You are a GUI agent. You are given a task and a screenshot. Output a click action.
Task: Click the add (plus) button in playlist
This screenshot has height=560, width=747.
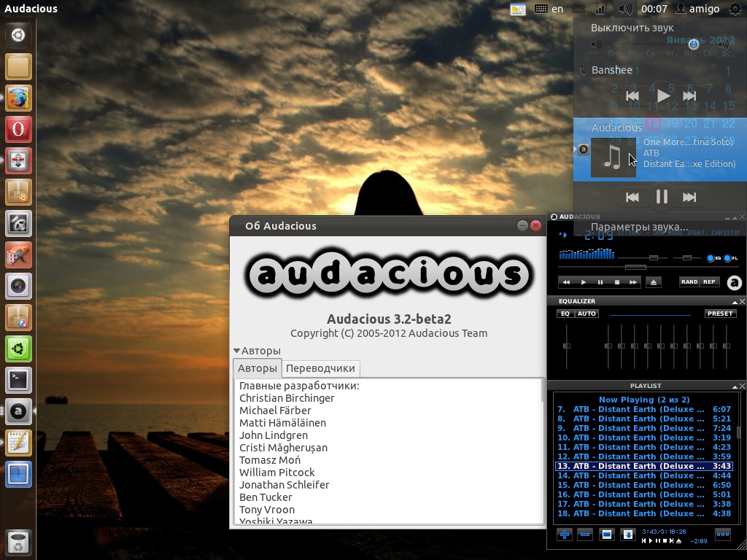pyautogui.click(x=565, y=534)
